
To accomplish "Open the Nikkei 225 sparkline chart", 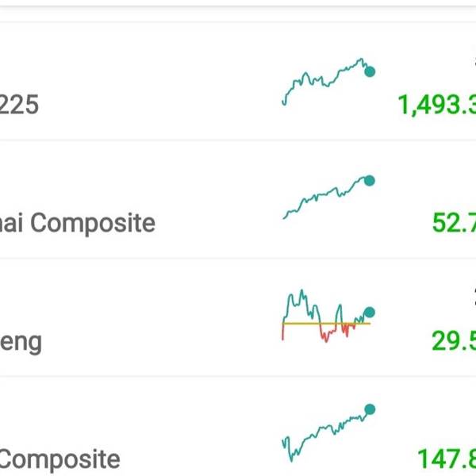I will 325,82.
